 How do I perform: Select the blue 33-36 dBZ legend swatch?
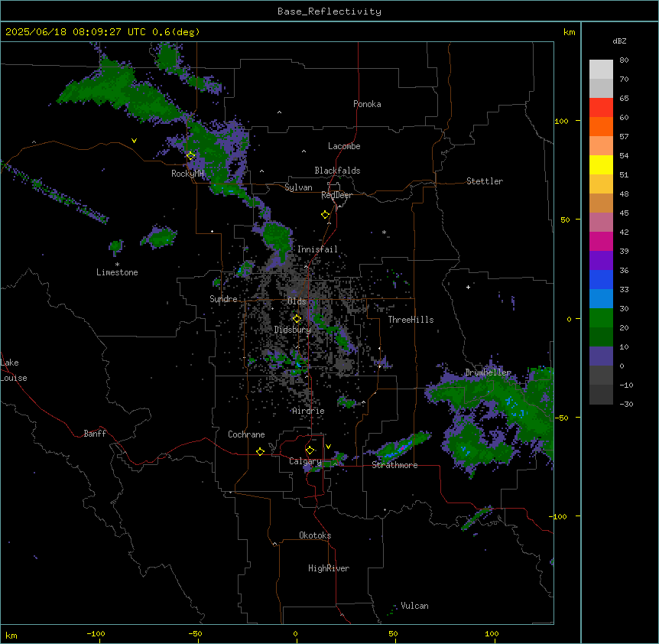[601, 280]
